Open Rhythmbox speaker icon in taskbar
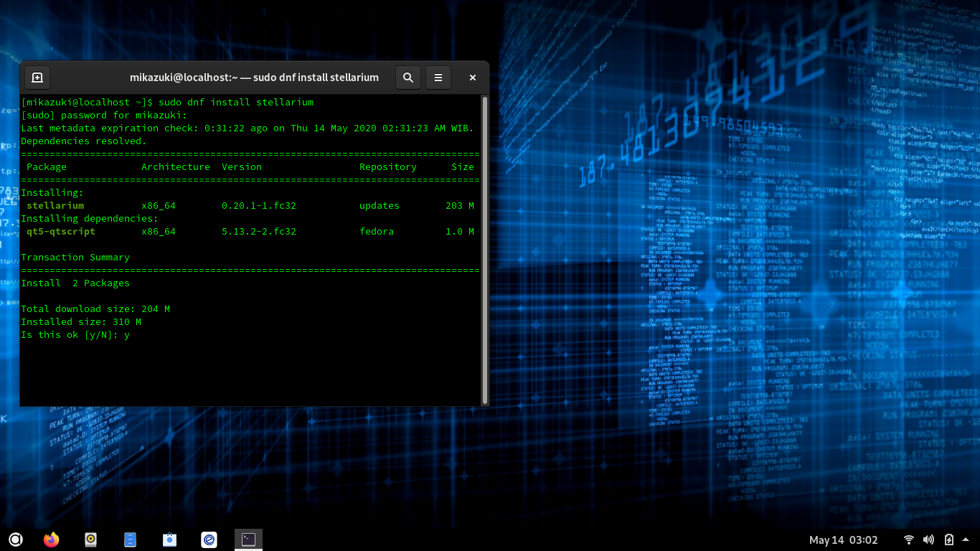The width and height of the screenshot is (980, 551). tap(91, 540)
